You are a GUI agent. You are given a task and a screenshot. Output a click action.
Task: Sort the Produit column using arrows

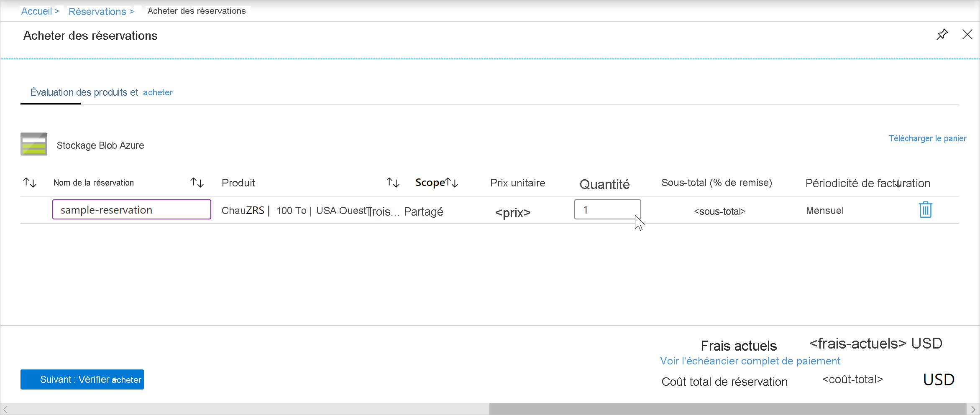click(x=393, y=183)
